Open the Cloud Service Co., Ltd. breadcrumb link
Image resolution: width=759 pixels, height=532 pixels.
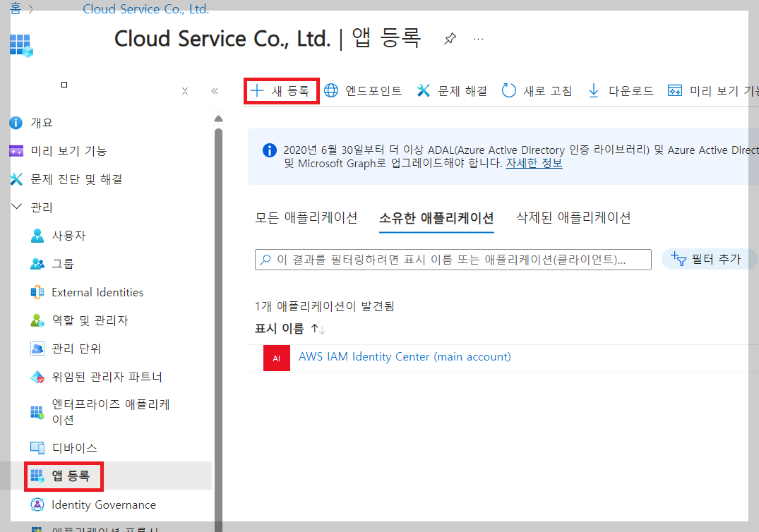(145, 8)
